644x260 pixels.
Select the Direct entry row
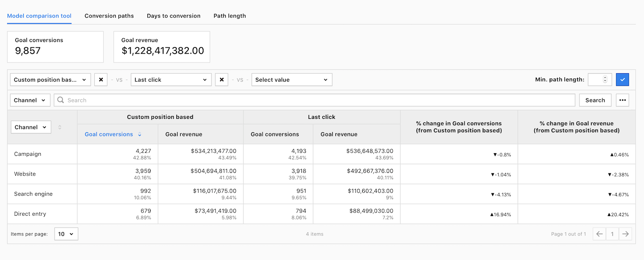point(30,214)
